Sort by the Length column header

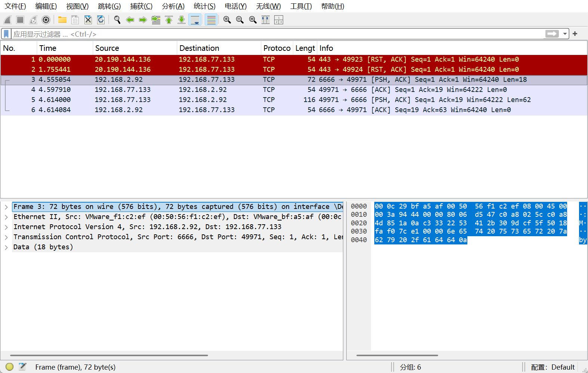click(305, 48)
